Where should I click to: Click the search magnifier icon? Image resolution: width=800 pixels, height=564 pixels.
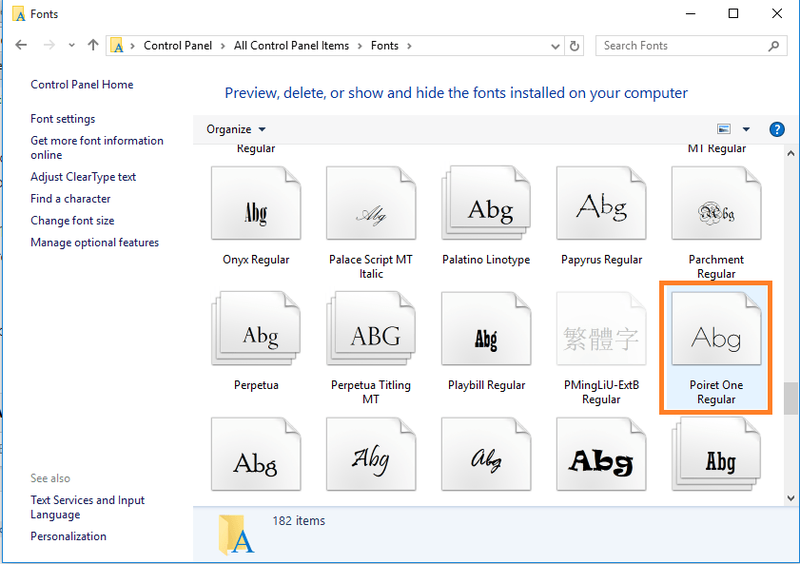click(773, 46)
